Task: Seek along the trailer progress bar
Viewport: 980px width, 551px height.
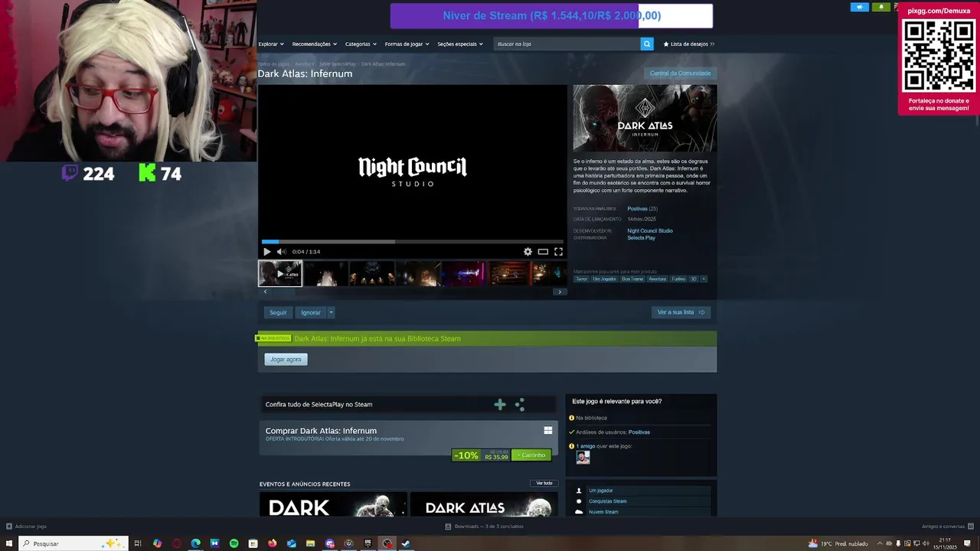Action: pos(412,242)
